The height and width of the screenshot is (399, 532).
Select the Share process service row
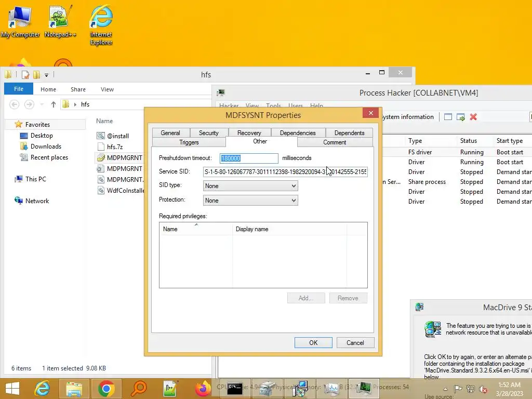click(457, 181)
